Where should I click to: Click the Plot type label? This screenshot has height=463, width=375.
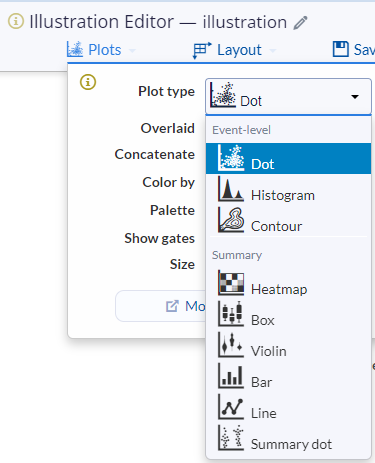pos(167,91)
